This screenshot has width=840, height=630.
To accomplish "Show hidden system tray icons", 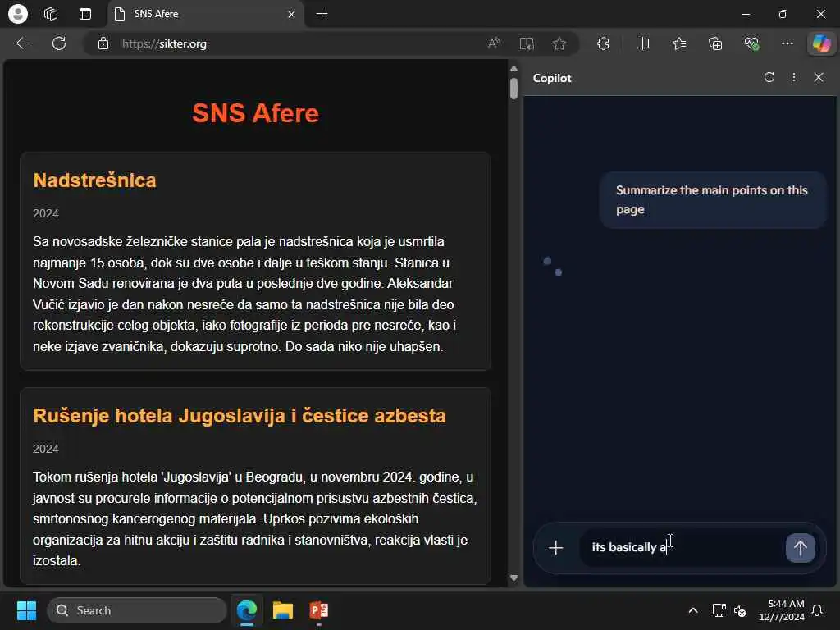I will [692, 610].
